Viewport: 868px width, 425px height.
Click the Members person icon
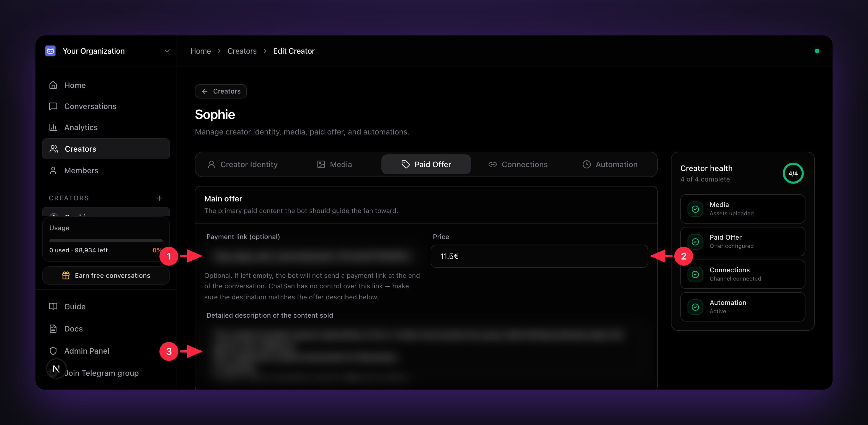pyautogui.click(x=53, y=170)
